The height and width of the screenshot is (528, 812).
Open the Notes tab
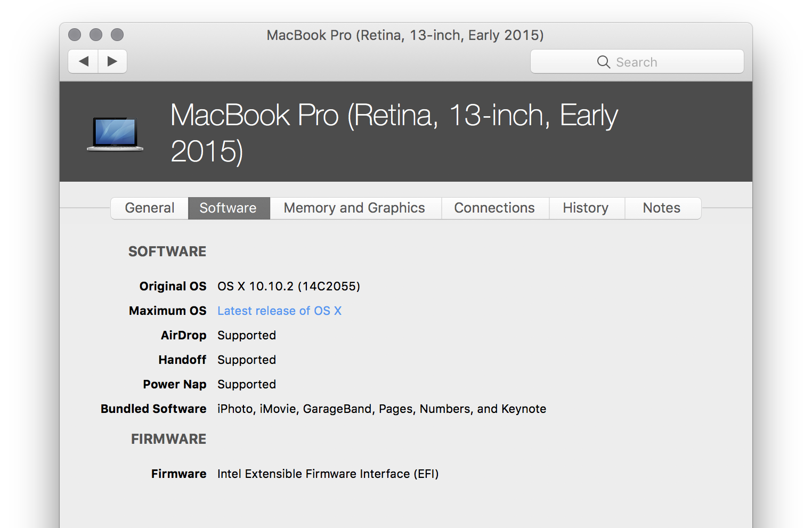point(661,208)
